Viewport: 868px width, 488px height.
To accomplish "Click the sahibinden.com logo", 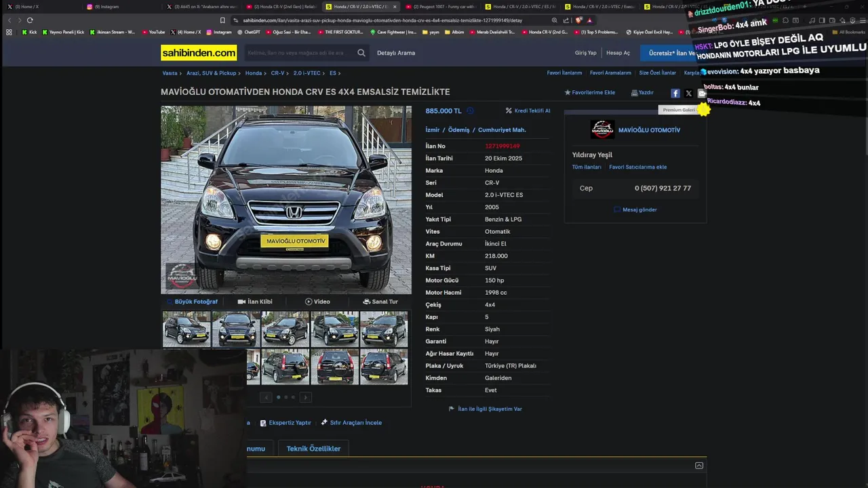I will [199, 53].
